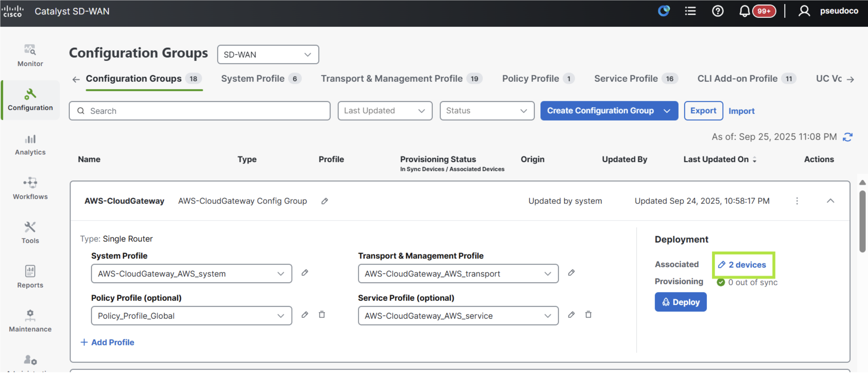868x373 pixels.
Task: Open the Configuration sidebar section
Action: tap(30, 100)
